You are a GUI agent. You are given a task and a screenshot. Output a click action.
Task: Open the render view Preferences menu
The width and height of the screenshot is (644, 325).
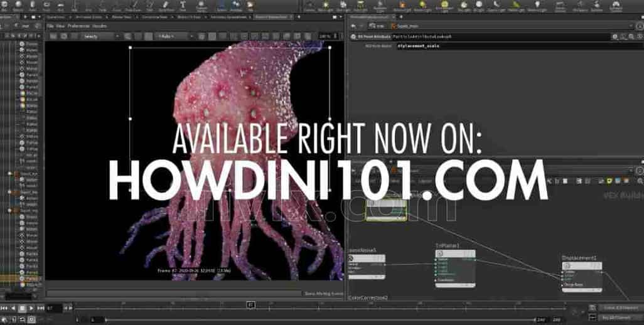pyautogui.click(x=78, y=26)
